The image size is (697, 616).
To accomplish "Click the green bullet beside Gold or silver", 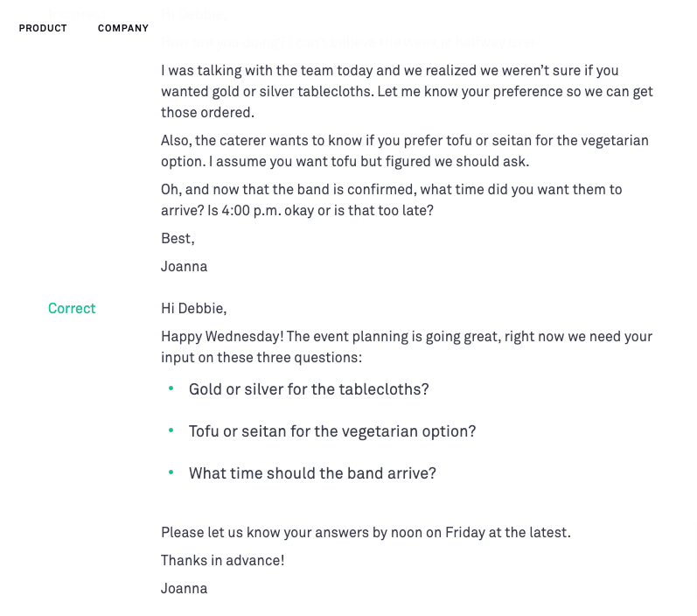I will 171,388.
